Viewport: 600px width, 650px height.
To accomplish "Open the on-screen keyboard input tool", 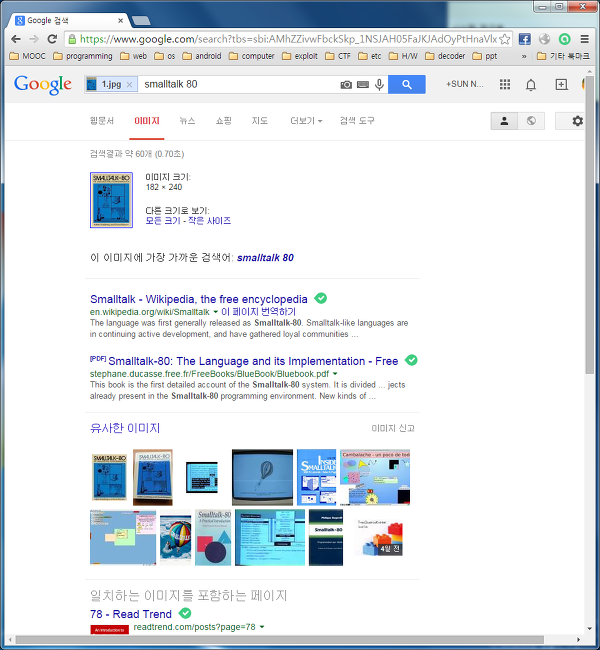I will (363, 85).
